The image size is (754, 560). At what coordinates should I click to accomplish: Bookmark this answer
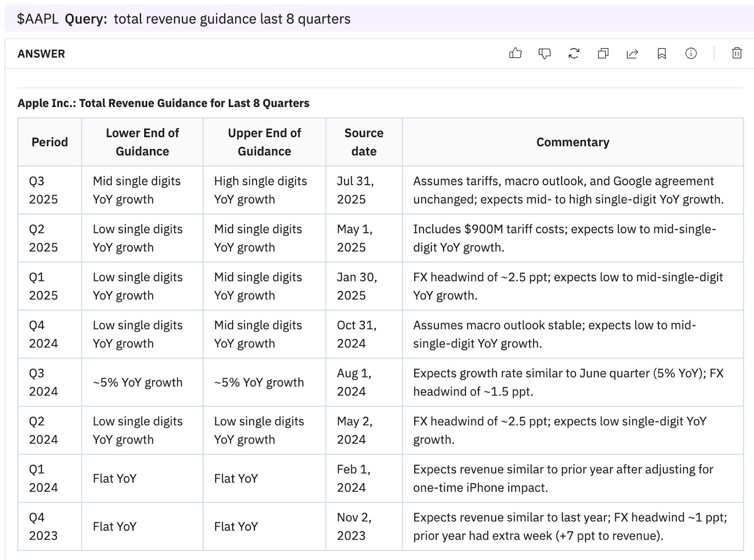tap(662, 53)
